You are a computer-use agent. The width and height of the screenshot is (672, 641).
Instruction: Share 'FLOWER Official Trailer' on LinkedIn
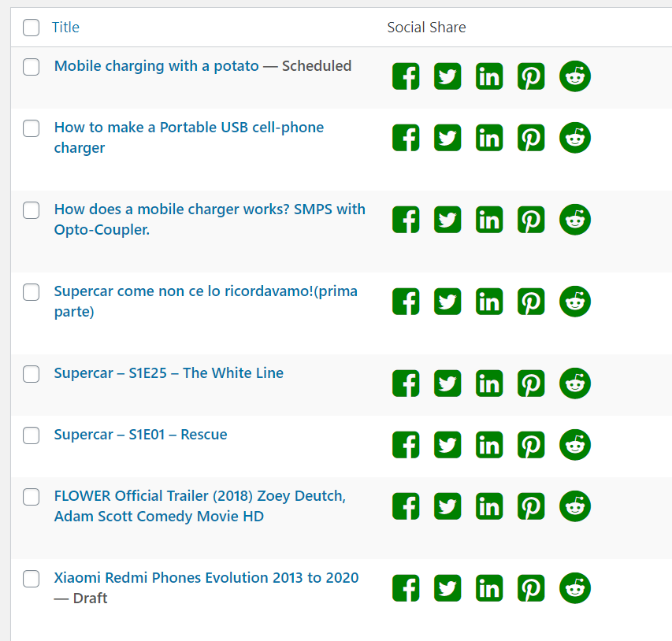click(x=489, y=506)
